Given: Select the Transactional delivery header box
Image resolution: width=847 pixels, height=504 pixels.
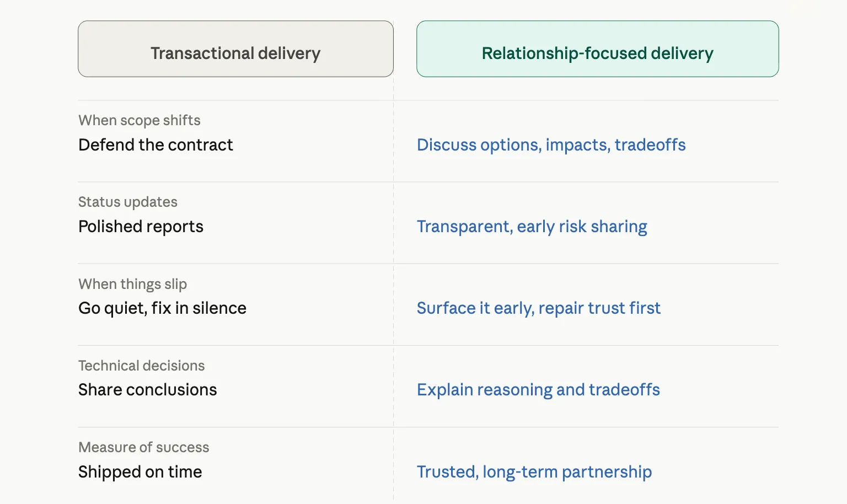Looking at the screenshot, I should 235,49.
